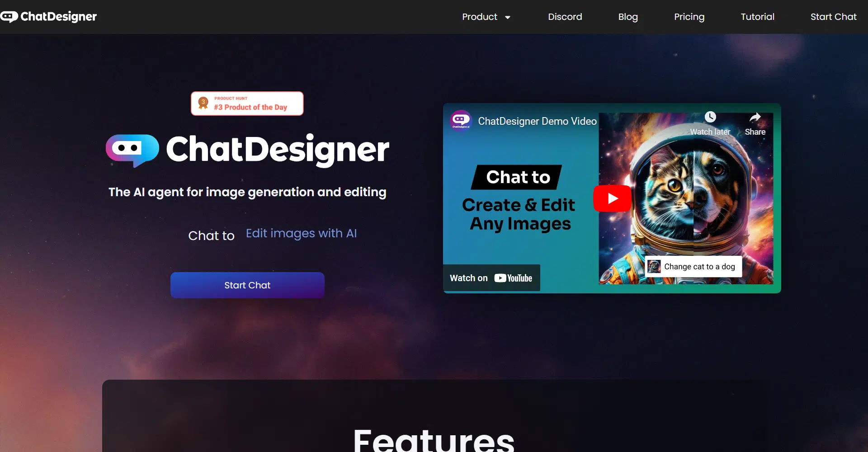The width and height of the screenshot is (868, 452).
Task: Open the Pricing page
Action: (x=689, y=17)
